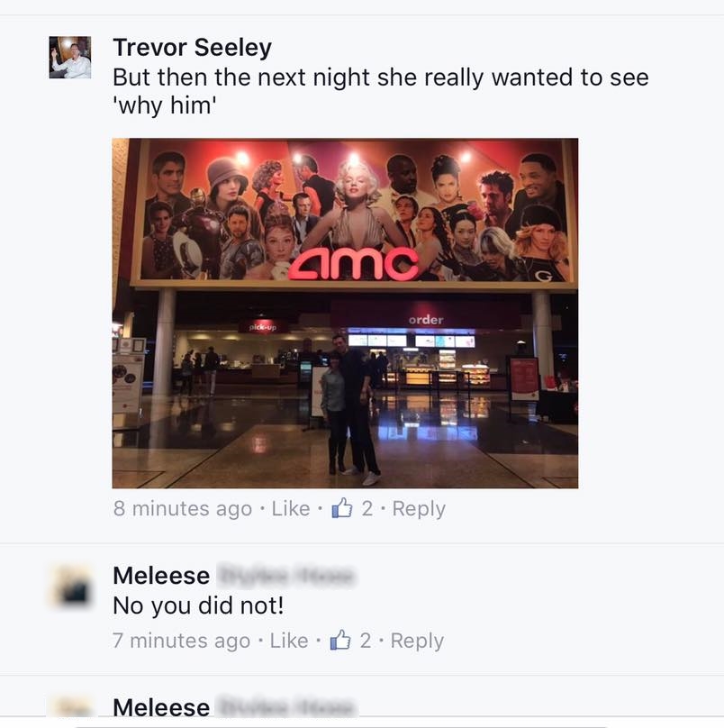Open the bottom Meleese comment avatar

[x=70, y=708]
